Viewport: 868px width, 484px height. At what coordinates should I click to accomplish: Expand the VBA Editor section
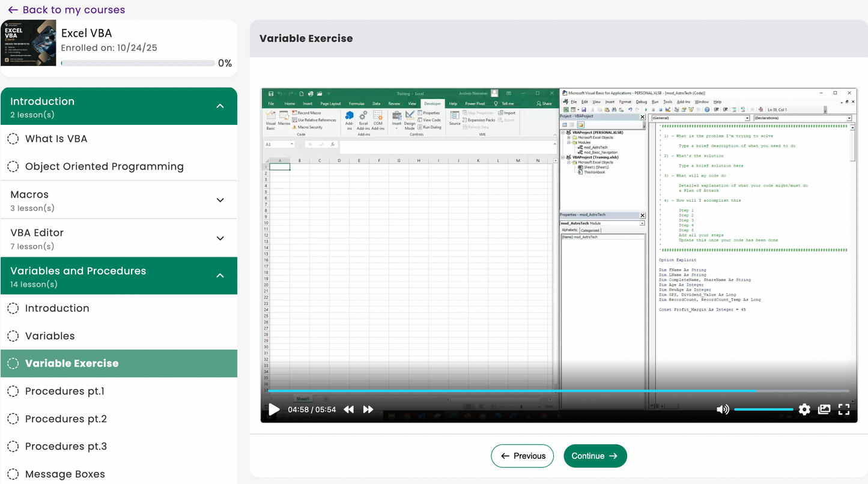pos(220,238)
